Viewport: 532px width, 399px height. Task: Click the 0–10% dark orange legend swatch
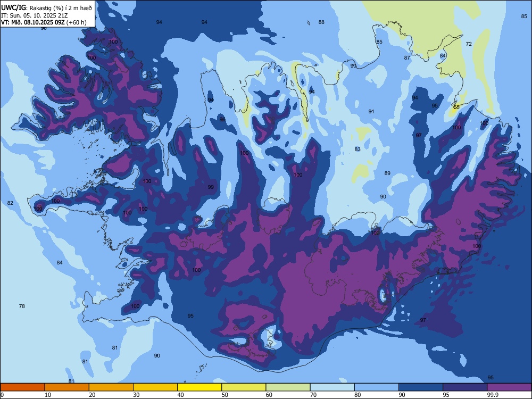tap(23, 387)
